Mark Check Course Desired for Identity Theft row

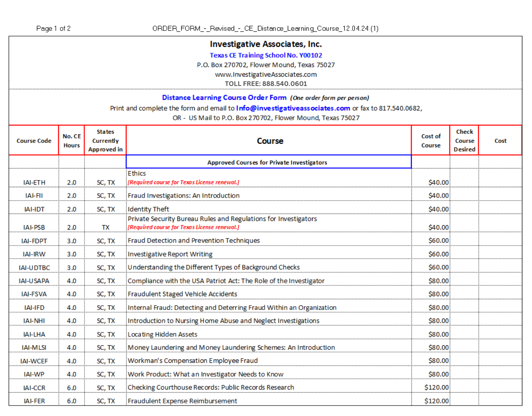coord(464,207)
